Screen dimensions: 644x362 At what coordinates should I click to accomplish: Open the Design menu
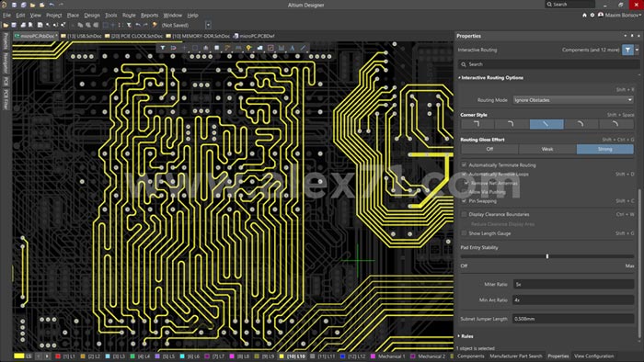[92, 16]
